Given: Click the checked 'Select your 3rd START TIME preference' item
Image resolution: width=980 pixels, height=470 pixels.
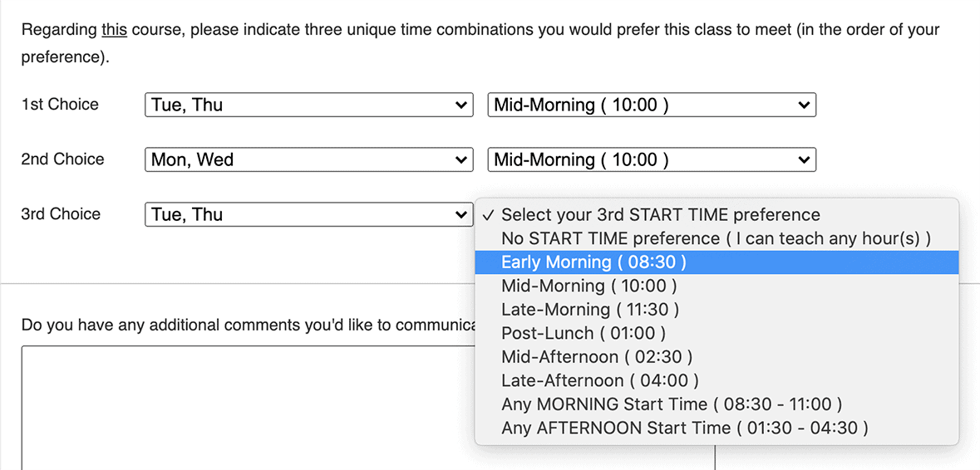Looking at the screenshot, I should pos(660,214).
